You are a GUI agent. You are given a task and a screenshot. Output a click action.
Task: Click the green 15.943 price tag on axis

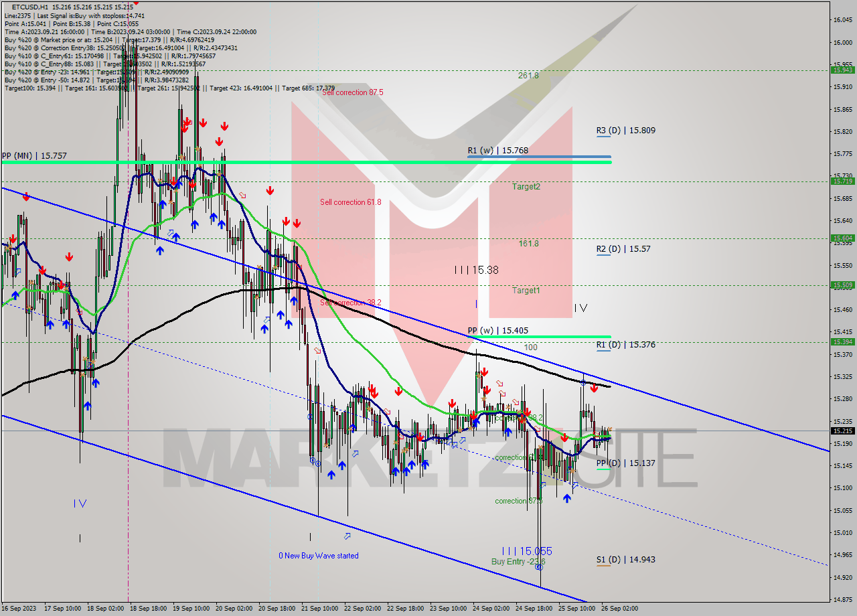(x=843, y=70)
